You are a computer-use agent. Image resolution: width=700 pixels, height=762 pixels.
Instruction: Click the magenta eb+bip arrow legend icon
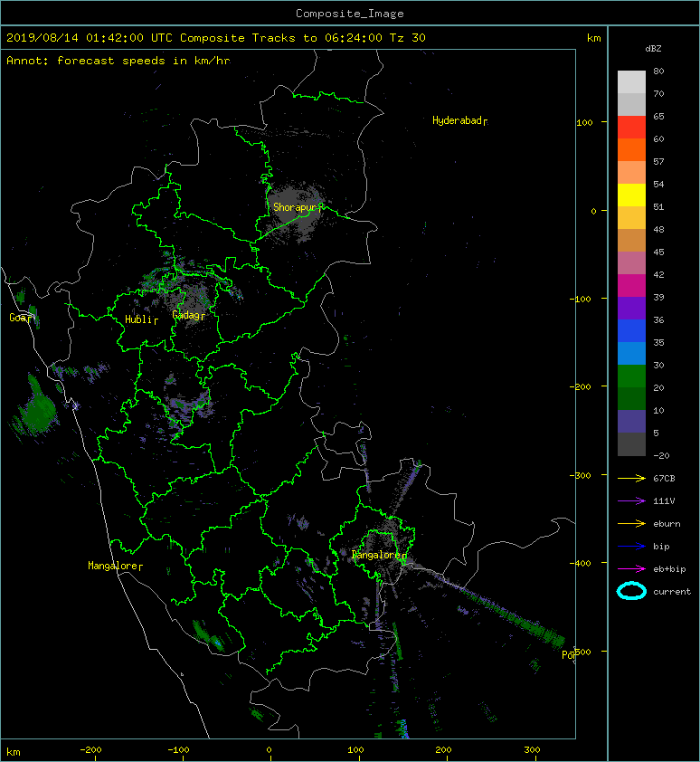coord(631,568)
